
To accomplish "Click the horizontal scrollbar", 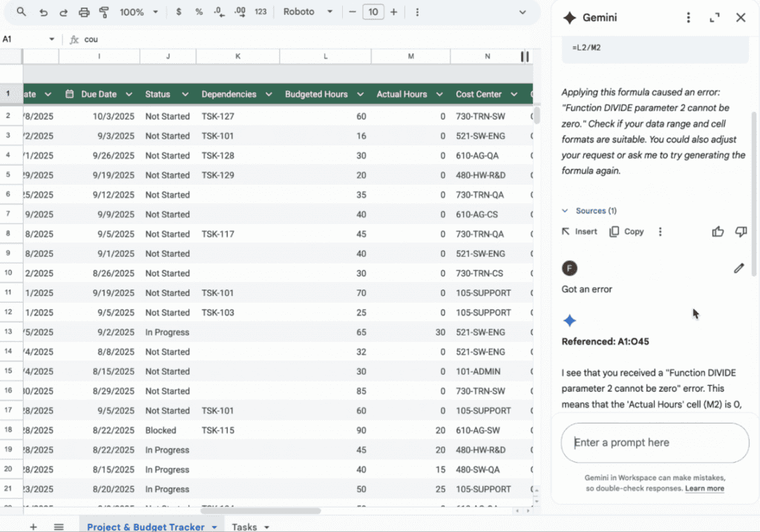I will 261,510.
